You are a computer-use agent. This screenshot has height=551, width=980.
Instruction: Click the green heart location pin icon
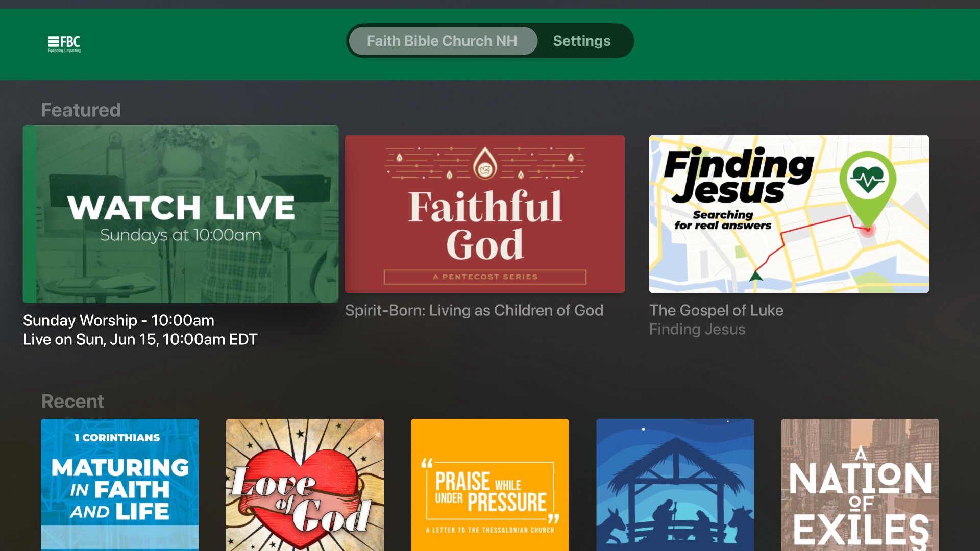(x=867, y=184)
